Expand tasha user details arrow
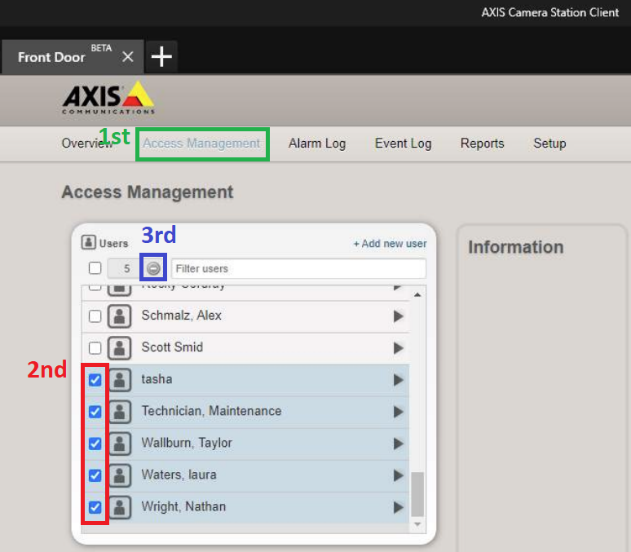631x552 pixels. pos(398,380)
